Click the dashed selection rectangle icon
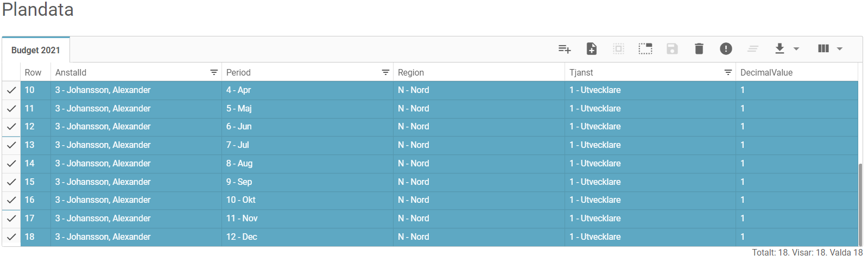The height and width of the screenshot is (261, 868). click(x=645, y=49)
